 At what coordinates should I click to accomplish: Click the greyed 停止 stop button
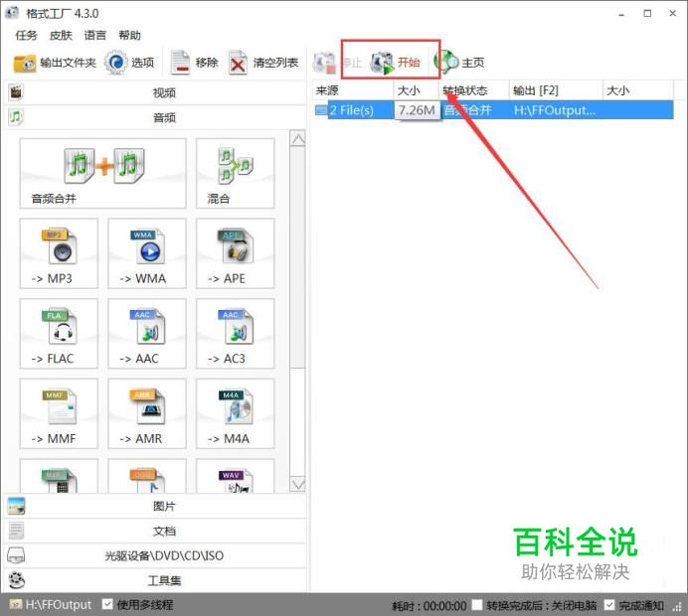tap(337, 63)
